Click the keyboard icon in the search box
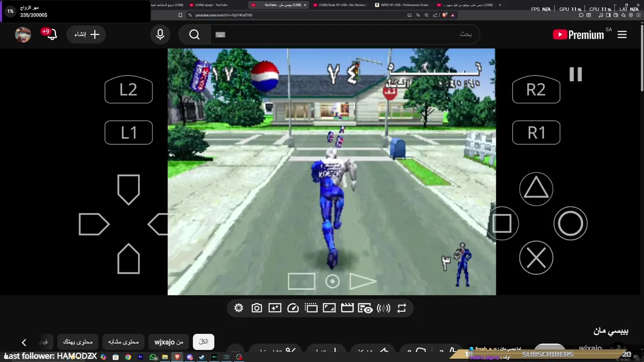The width and height of the screenshot is (644, 362). pyautogui.click(x=220, y=34)
